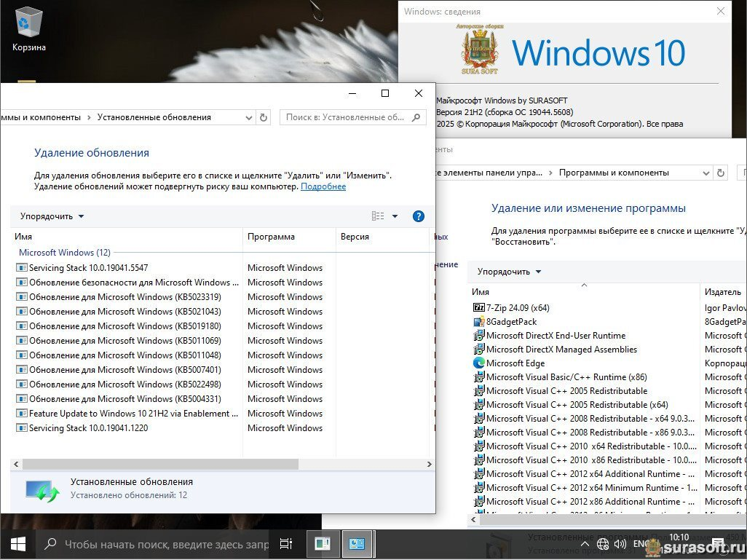The image size is (747, 560).
Task: Select the Microsoft DirectX End-User Runtime icon
Action: (x=478, y=336)
